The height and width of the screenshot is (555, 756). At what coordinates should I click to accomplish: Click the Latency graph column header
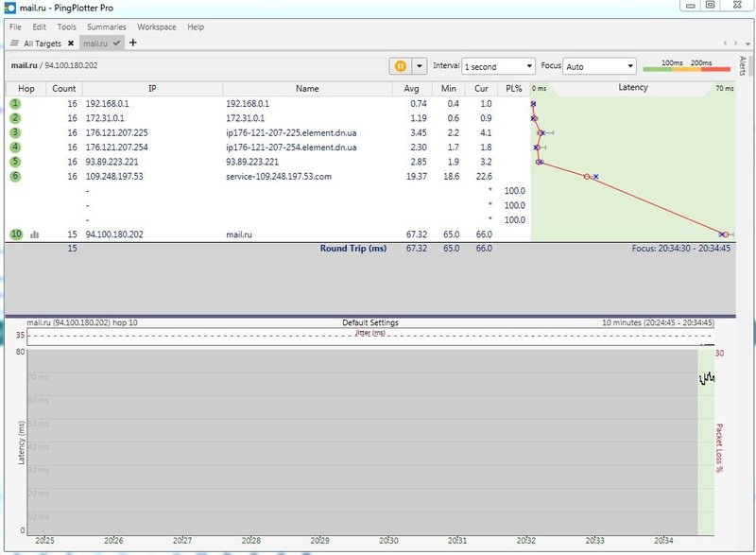(633, 88)
